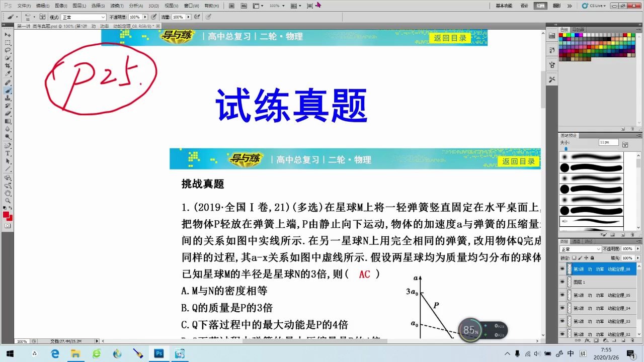Hide the 动能定理_04 layer

[562, 308]
